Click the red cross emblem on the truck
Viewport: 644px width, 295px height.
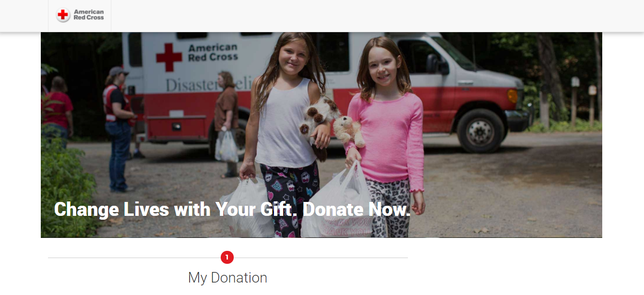169,57
